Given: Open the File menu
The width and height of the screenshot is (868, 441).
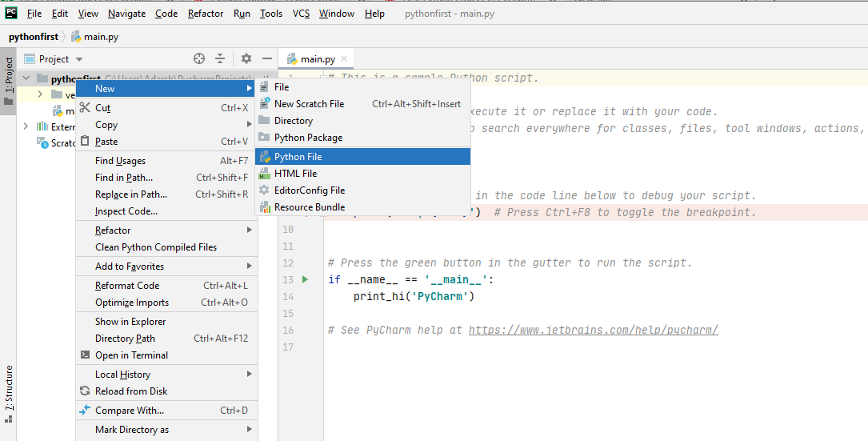Looking at the screenshot, I should pos(34,14).
